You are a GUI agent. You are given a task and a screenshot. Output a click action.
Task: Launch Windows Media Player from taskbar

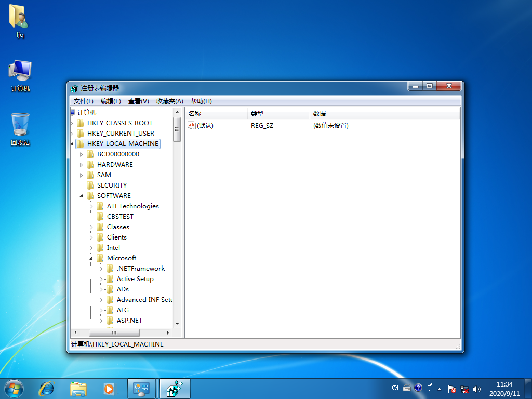coord(109,389)
